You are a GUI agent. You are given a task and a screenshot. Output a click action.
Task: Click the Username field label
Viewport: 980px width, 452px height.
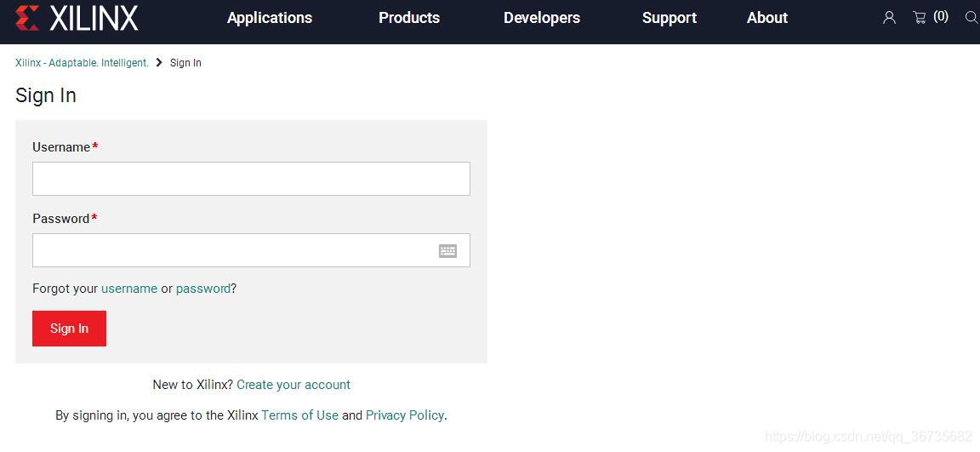61,147
